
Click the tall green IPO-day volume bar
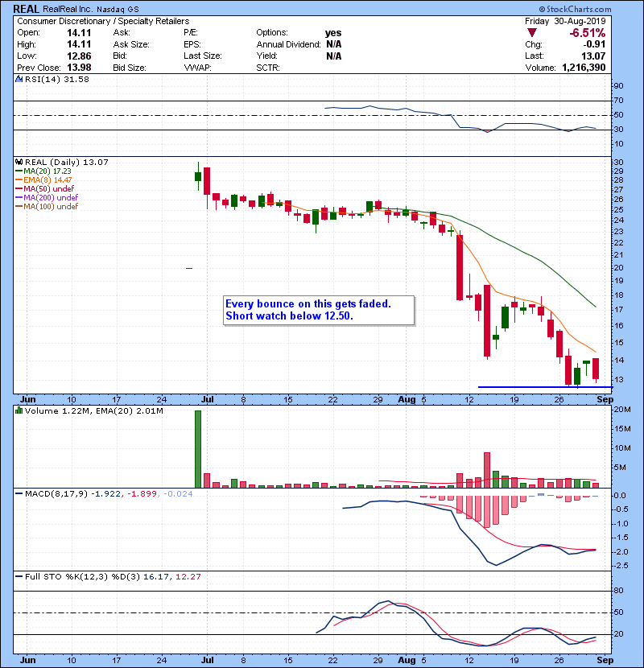point(198,449)
